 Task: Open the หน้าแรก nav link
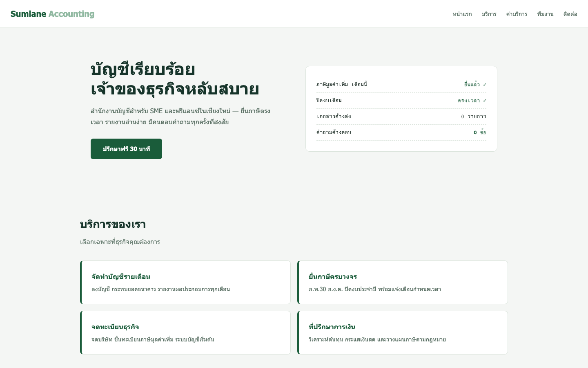(462, 14)
